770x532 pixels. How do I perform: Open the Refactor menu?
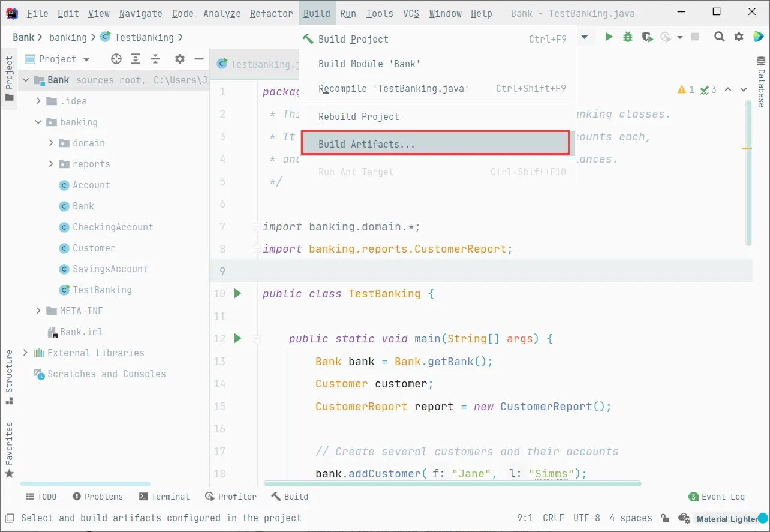(x=272, y=13)
